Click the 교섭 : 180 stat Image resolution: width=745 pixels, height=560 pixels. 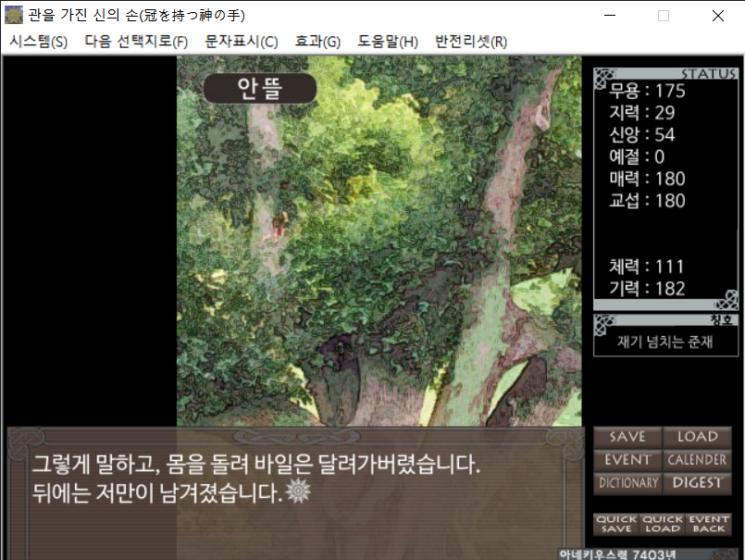(647, 201)
